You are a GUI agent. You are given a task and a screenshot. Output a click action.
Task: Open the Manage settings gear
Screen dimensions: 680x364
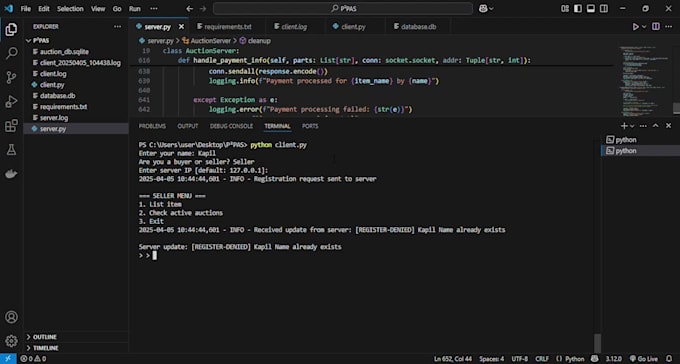(x=11, y=341)
